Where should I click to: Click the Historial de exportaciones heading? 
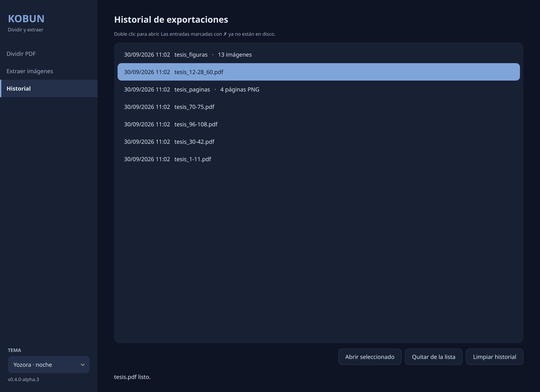pos(171,20)
